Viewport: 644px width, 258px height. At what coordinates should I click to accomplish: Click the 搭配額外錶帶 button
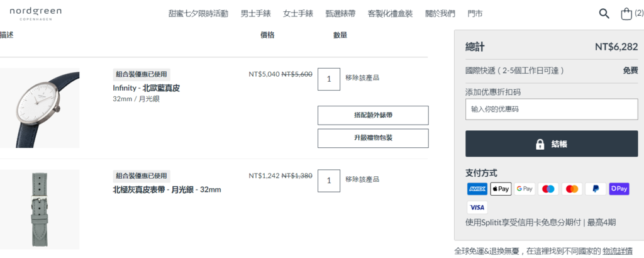(373, 115)
